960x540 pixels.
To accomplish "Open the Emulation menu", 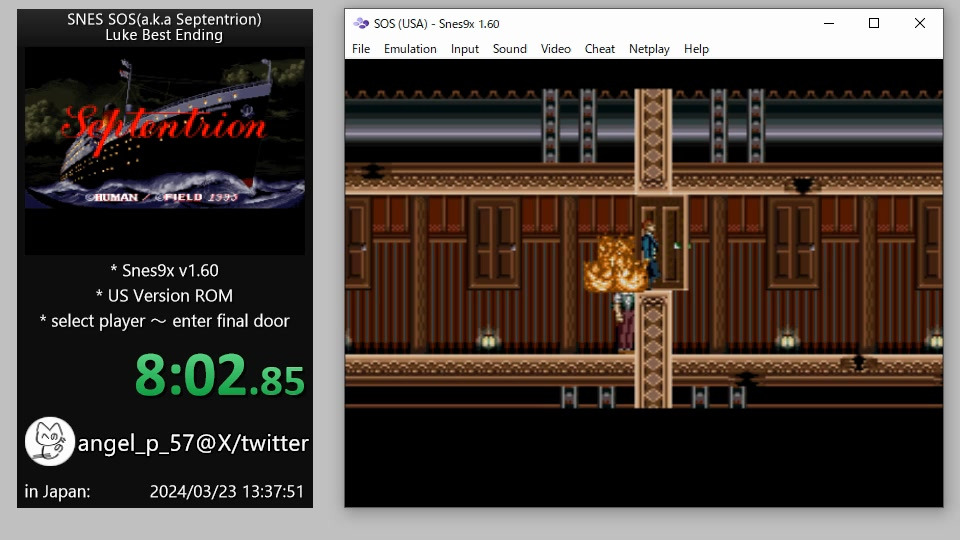I will (x=410, y=49).
